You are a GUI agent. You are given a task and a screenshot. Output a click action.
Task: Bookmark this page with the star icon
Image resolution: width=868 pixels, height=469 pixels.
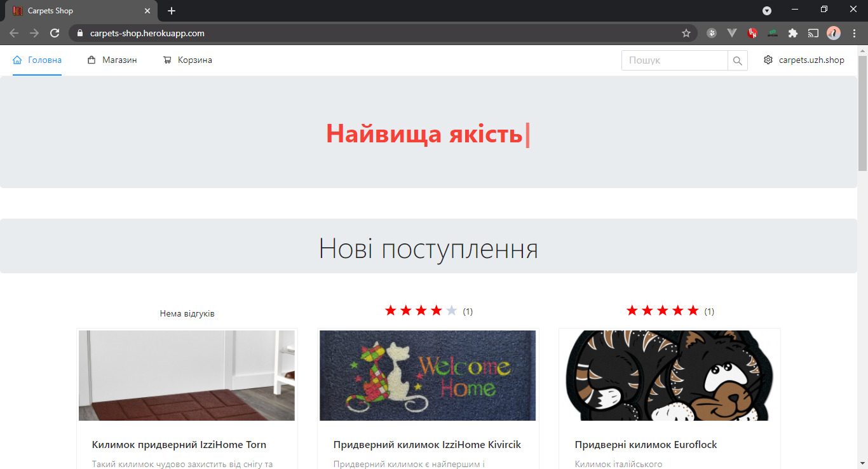pyautogui.click(x=686, y=33)
